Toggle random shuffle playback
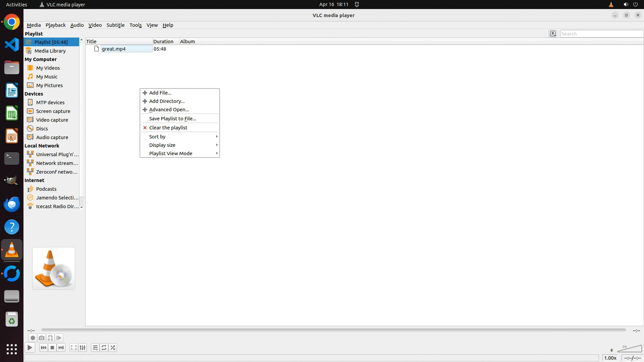 coord(113,348)
